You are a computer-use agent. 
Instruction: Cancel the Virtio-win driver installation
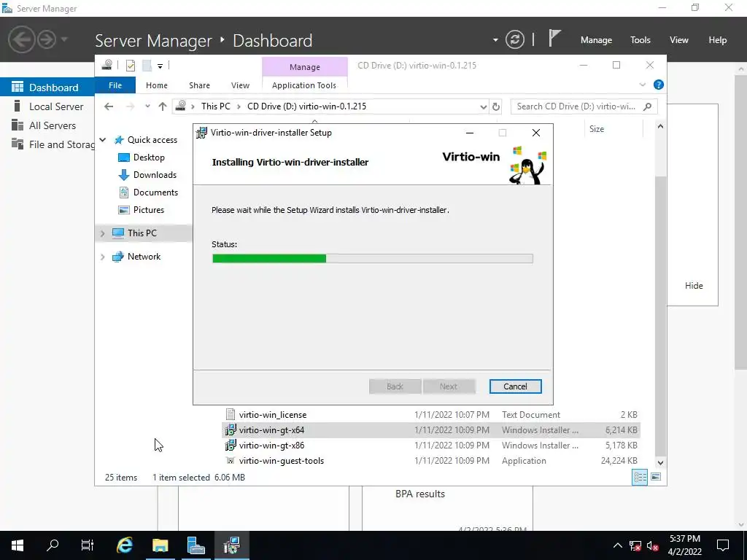(515, 386)
